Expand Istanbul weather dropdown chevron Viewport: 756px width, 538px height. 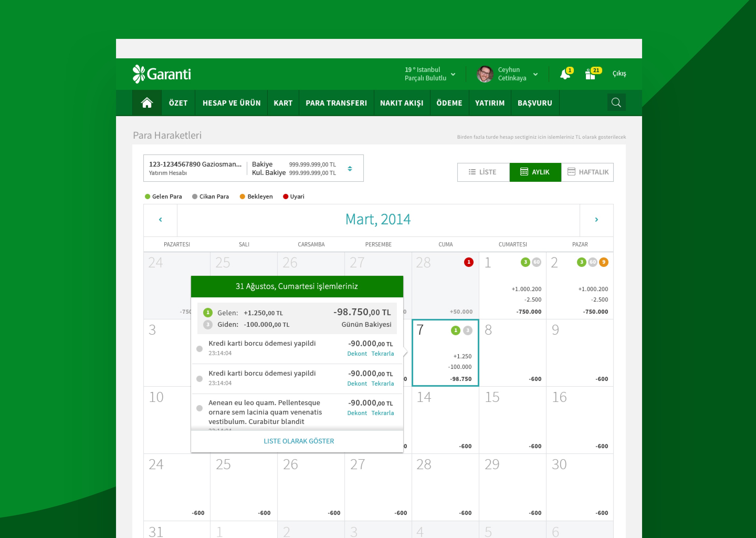(x=453, y=74)
